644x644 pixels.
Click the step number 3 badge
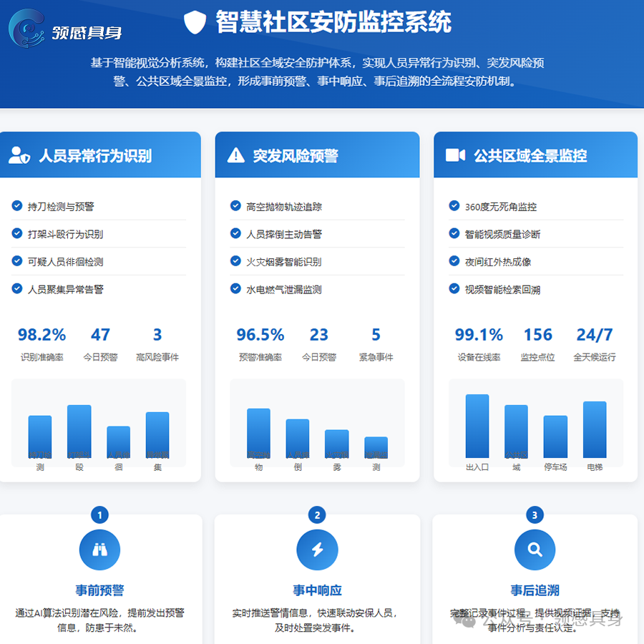click(535, 515)
